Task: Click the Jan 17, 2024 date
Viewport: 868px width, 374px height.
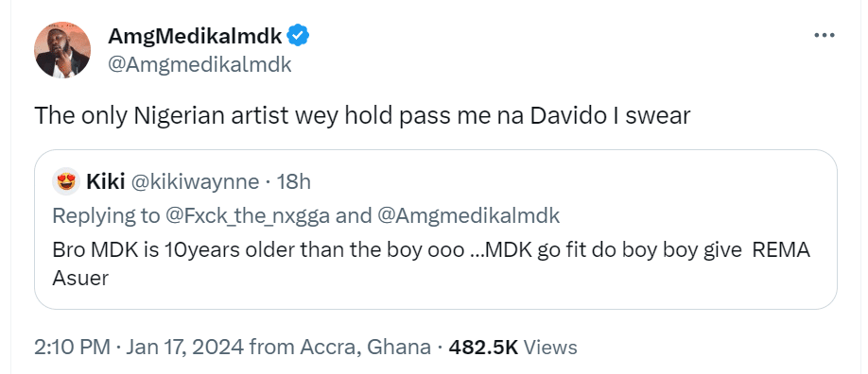Action: [185, 348]
